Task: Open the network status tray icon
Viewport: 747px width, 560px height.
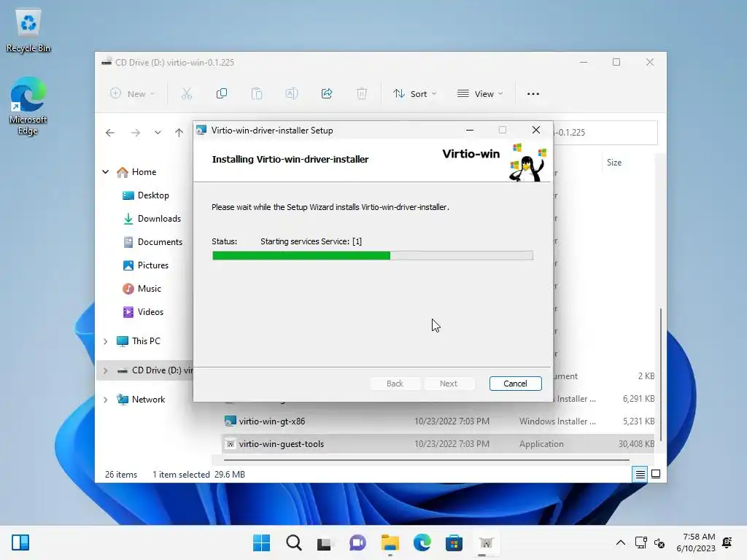Action: pos(640,542)
